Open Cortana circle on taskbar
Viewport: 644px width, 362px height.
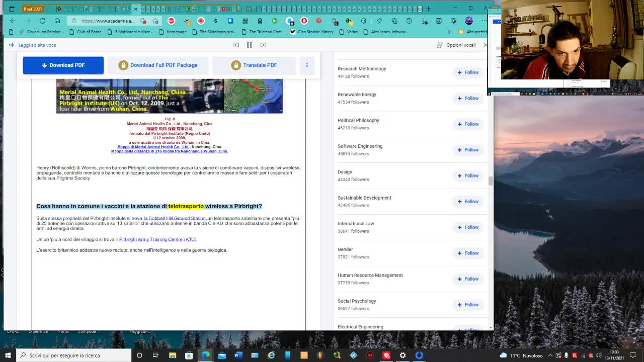coord(139,355)
